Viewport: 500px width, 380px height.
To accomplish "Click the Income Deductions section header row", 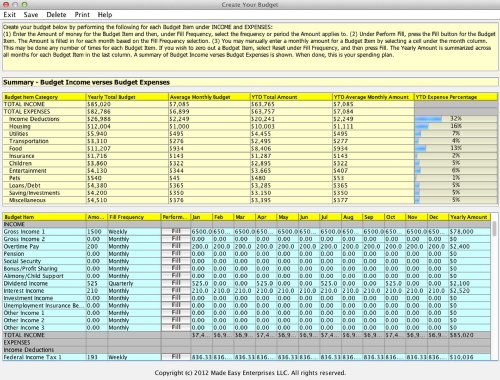I will pyautogui.click(x=247, y=350).
